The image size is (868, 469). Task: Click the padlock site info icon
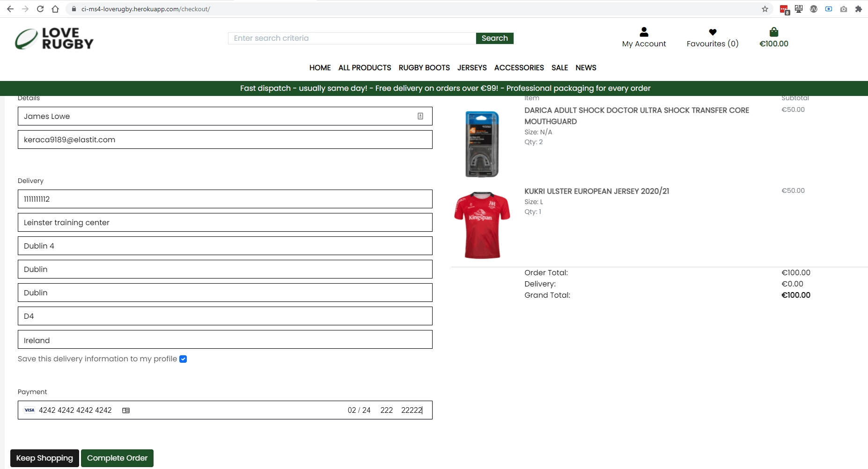pyautogui.click(x=74, y=9)
